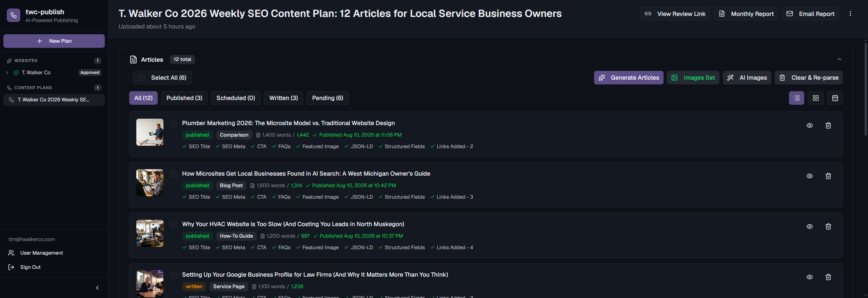The height and width of the screenshot is (298, 868).
Task: Switch to the Scheduled (0) tab
Action: [236, 98]
